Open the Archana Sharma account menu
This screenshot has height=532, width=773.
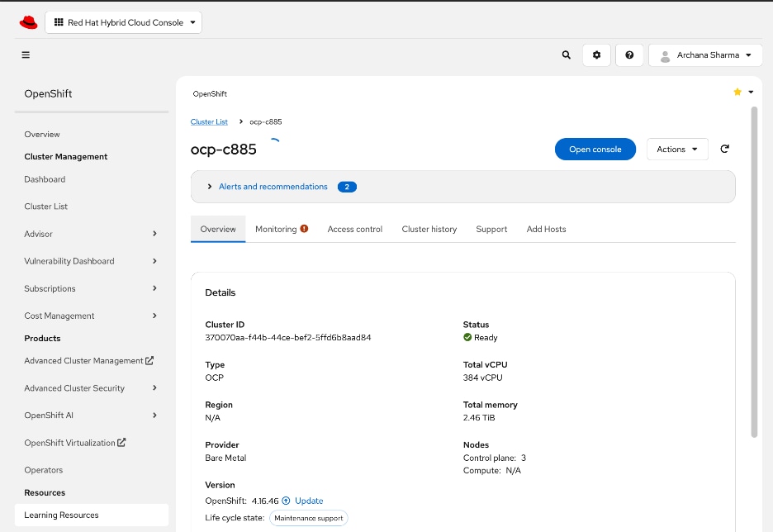tap(706, 55)
